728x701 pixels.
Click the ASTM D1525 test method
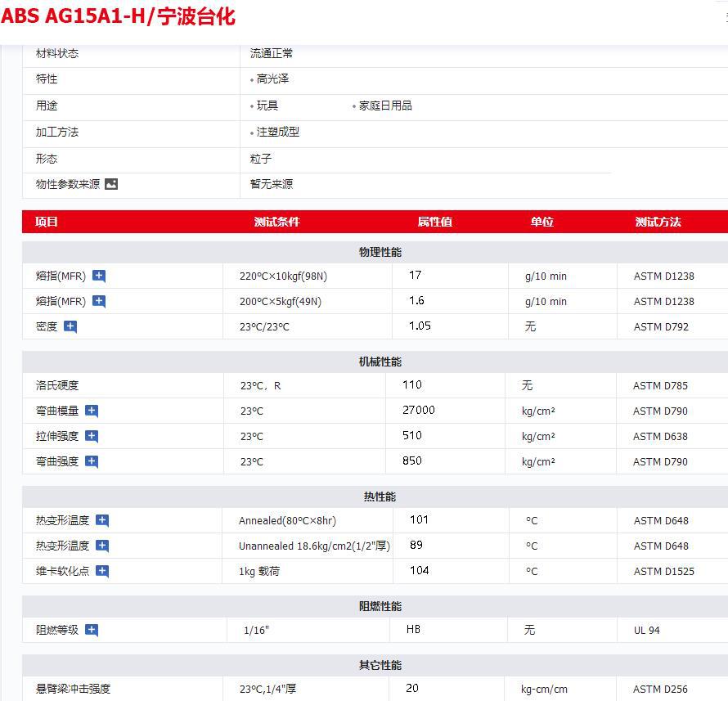pyautogui.click(x=664, y=572)
